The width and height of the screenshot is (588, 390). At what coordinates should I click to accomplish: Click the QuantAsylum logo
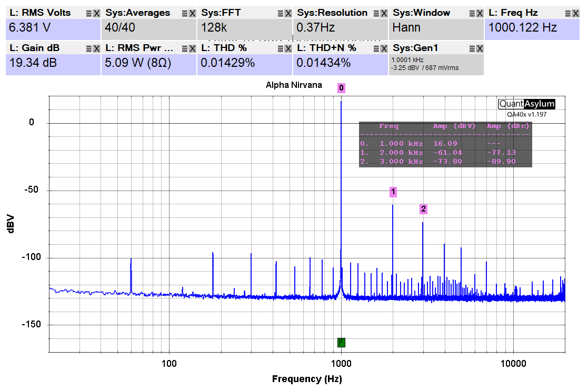coord(526,104)
